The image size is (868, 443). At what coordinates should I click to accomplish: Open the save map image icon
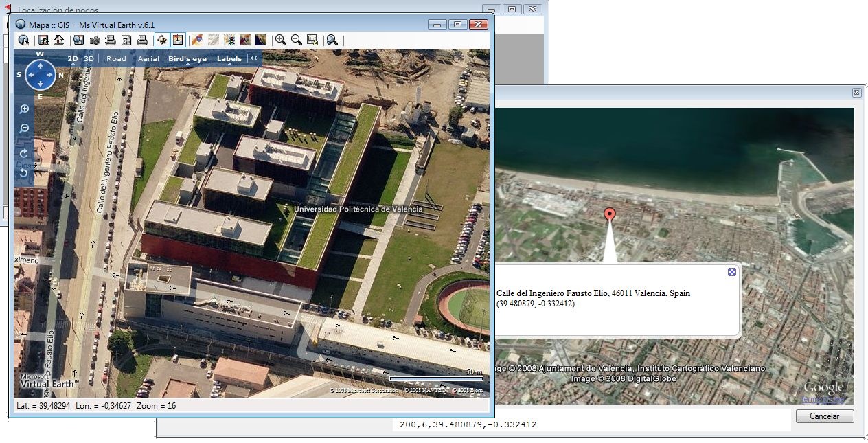pos(44,40)
